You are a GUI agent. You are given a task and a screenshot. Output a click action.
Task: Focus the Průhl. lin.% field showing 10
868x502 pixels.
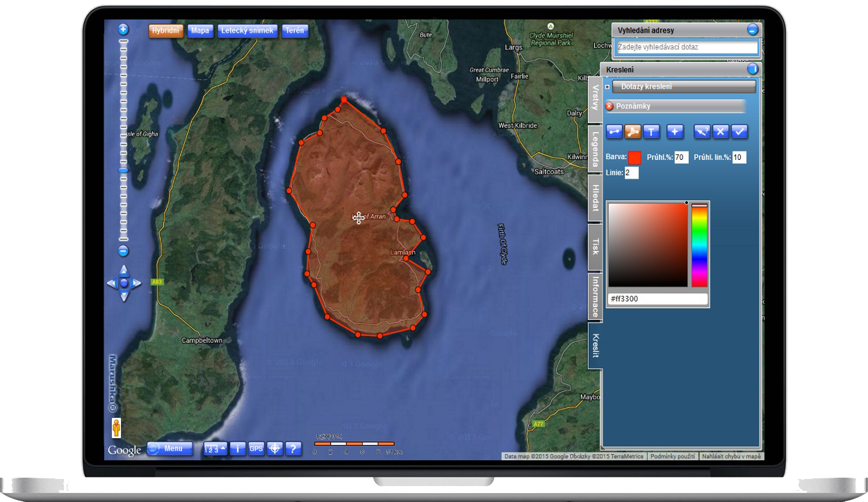pos(739,158)
